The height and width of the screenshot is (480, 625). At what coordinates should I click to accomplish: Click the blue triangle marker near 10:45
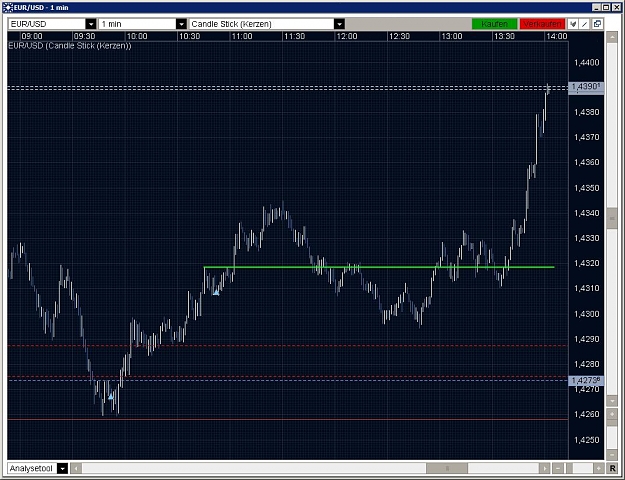tap(216, 293)
